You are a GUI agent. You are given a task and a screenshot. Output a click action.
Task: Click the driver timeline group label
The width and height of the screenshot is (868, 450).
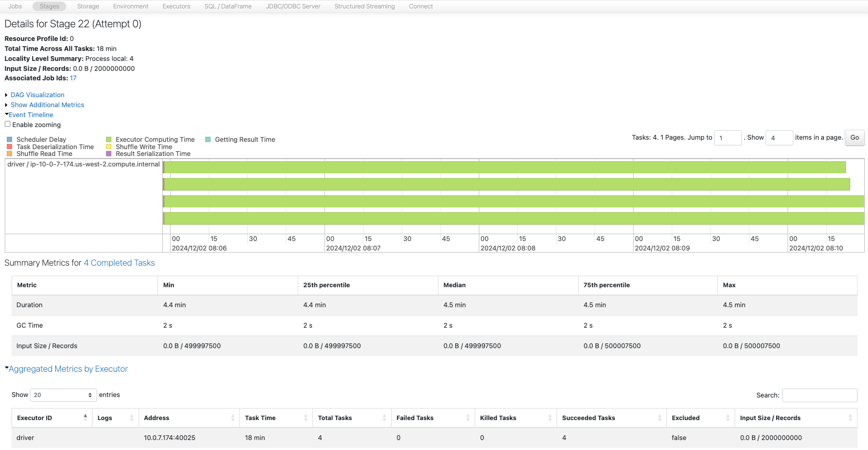point(83,164)
